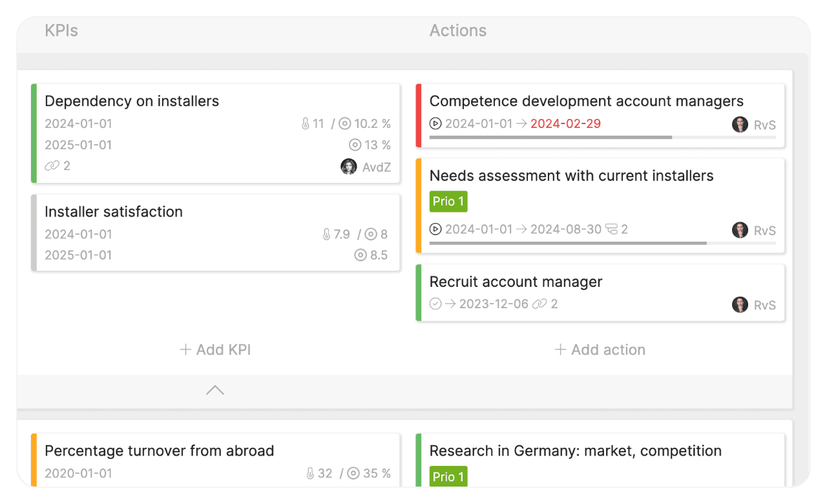Click subtasks icon on Needs assessment card
Viewport: 827px width, 504px height.
pos(611,229)
